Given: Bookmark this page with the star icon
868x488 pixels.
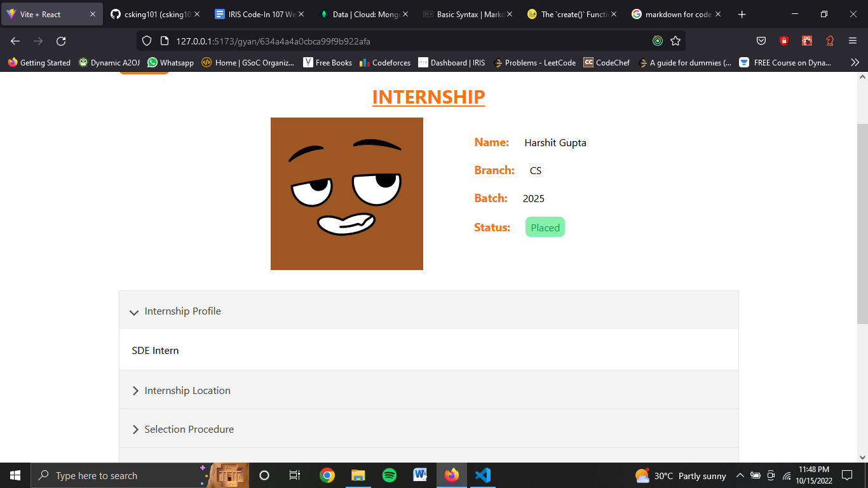Looking at the screenshot, I should (x=675, y=41).
